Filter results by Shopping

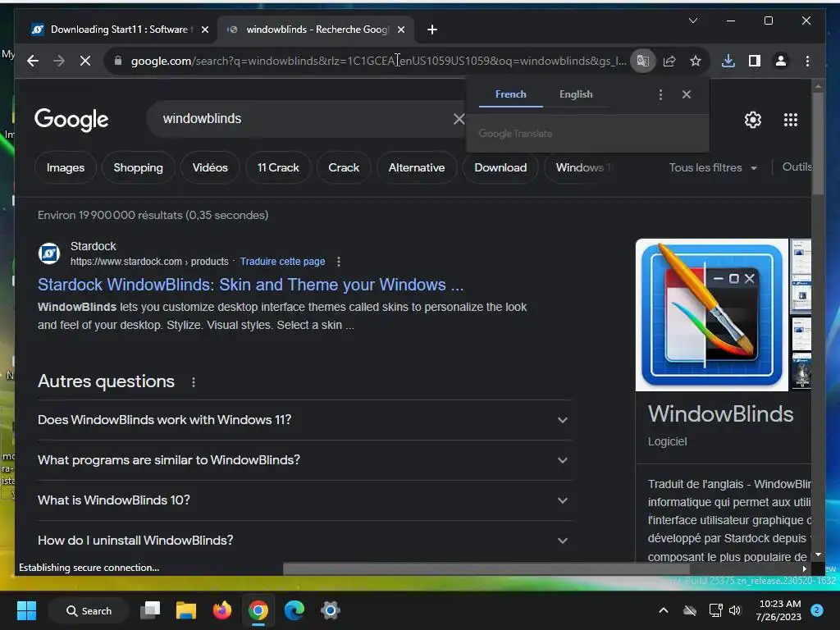[x=138, y=167]
